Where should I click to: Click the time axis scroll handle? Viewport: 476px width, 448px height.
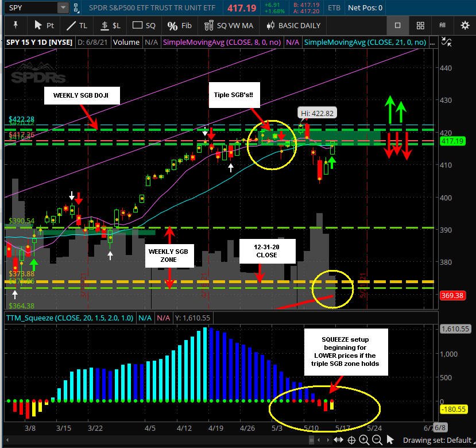click(312, 440)
